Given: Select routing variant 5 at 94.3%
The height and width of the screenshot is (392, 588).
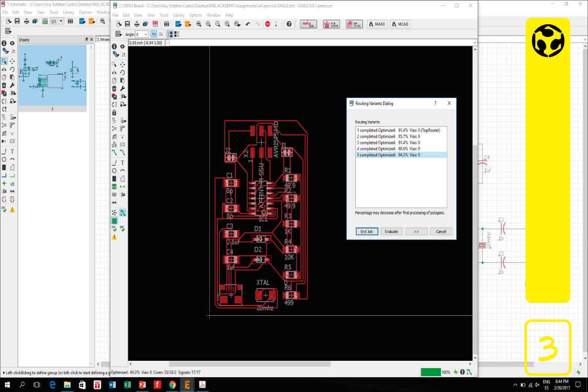Looking at the screenshot, I should (x=401, y=155).
